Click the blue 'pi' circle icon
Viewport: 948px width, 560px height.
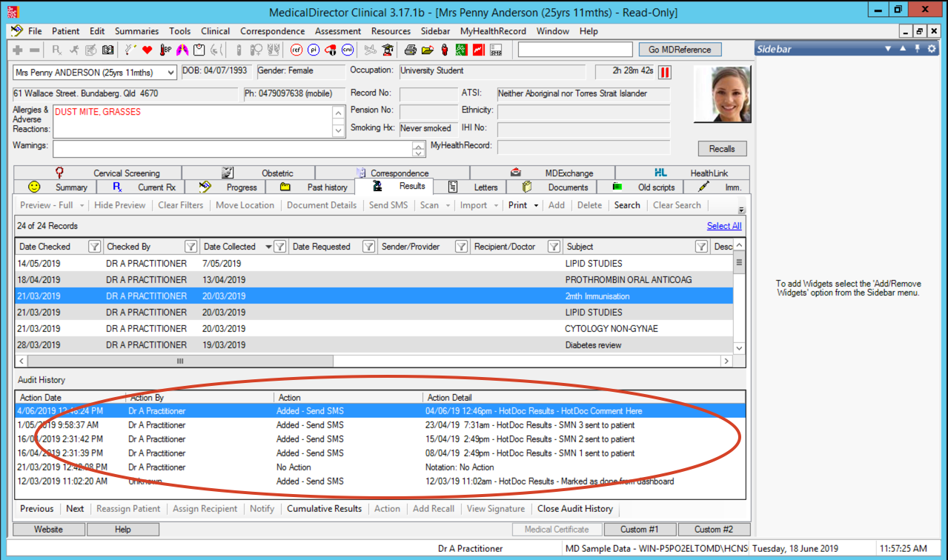click(314, 50)
